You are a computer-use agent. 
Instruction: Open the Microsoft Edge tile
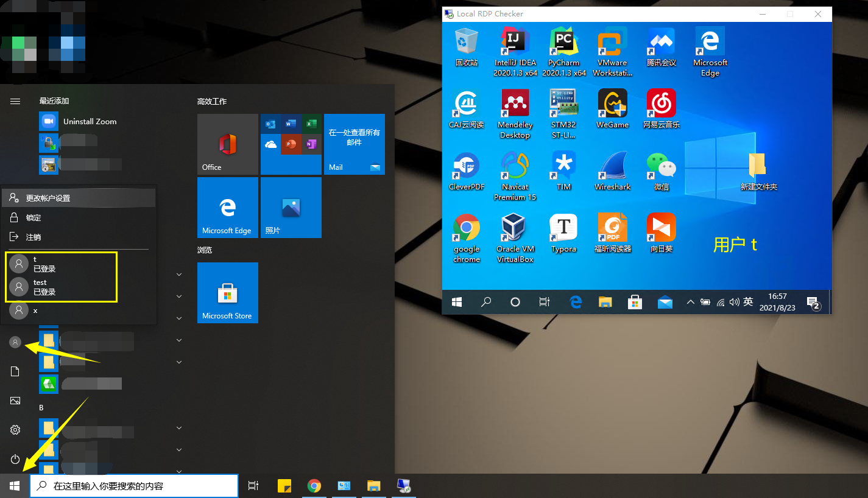228,208
